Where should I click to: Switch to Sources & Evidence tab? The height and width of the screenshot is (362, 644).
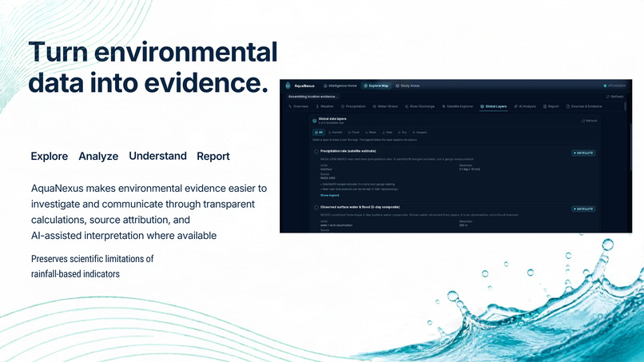[583, 106]
